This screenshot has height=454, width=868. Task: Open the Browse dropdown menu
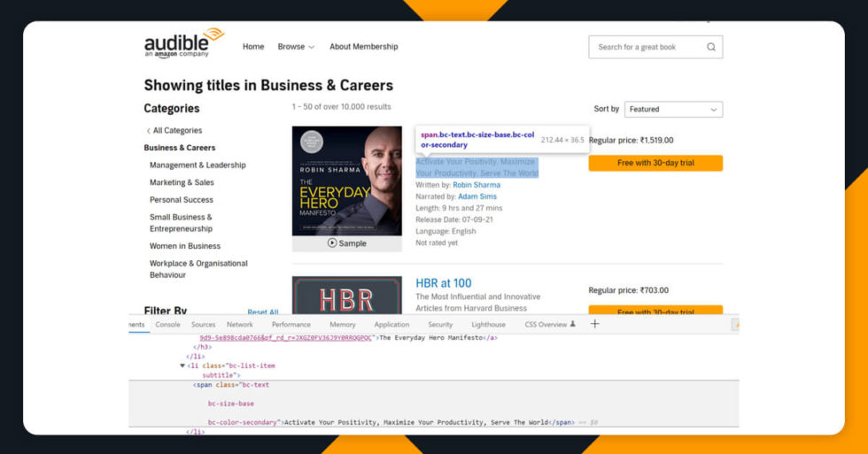pyautogui.click(x=296, y=47)
